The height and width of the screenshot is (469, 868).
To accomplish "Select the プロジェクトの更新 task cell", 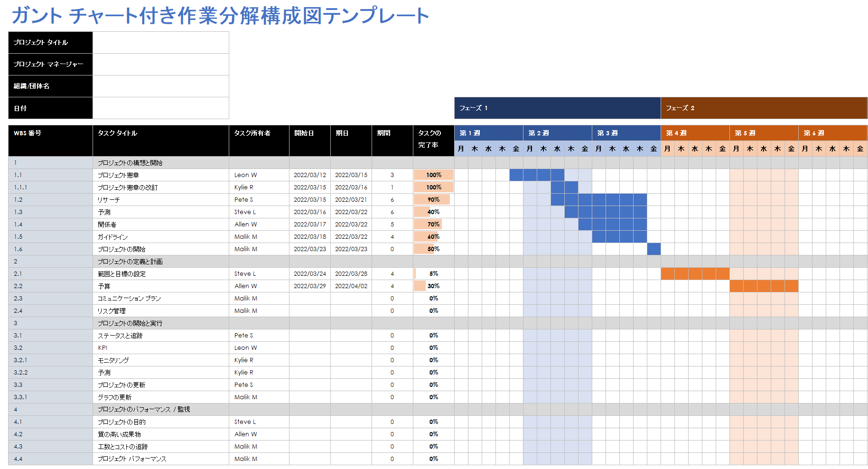I will (x=161, y=385).
